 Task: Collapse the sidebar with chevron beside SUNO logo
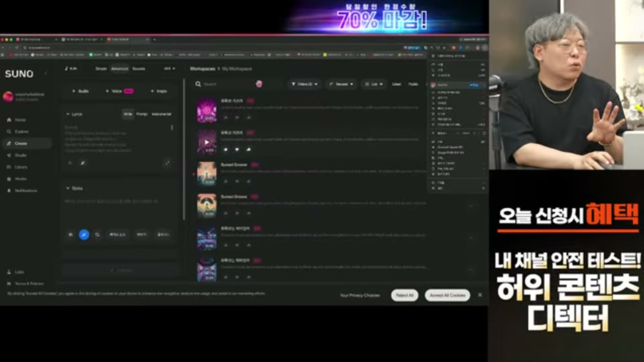pos(46,74)
